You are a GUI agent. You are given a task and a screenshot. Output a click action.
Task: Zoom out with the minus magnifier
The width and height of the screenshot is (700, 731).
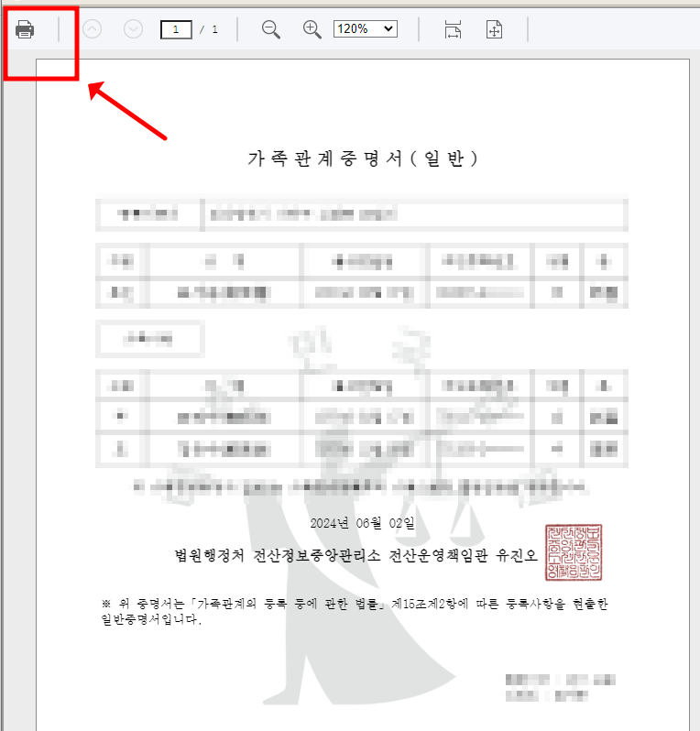270,29
